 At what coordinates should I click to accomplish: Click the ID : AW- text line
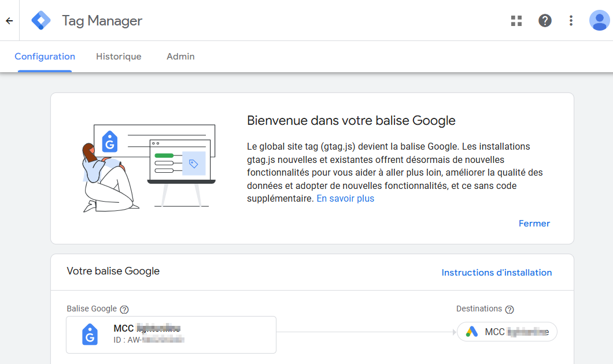(149, 340)
